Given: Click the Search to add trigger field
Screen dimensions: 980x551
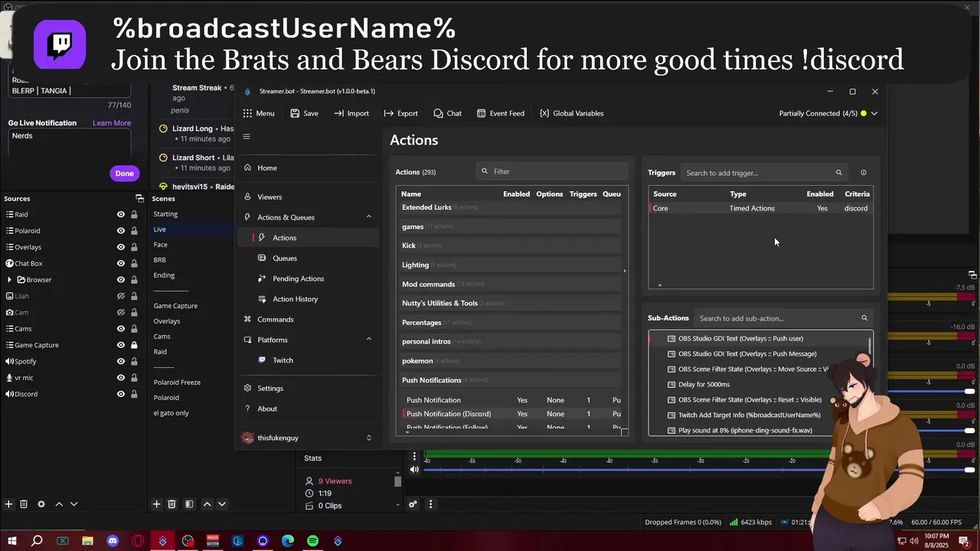Looking at the screenshot, I should click(x=764, y=173).
